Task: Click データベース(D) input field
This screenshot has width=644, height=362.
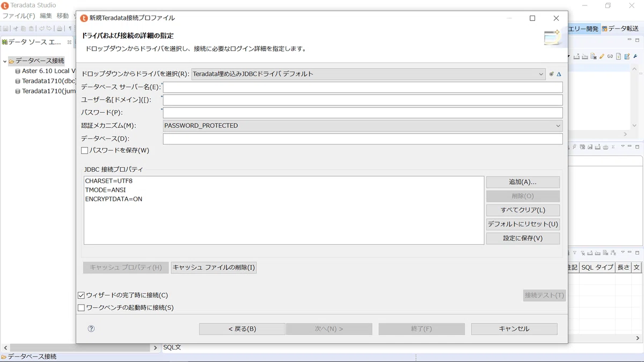Action: tap(363, 139)
